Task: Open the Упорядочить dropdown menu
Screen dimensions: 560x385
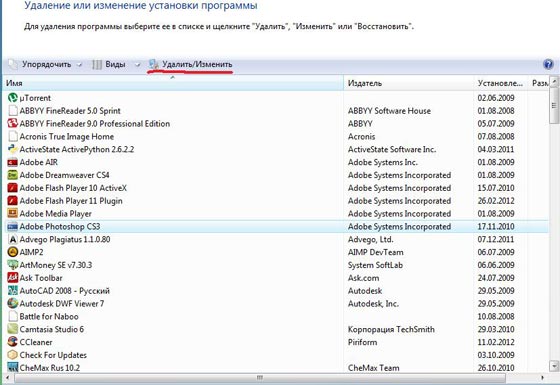Action: (45, 64)
